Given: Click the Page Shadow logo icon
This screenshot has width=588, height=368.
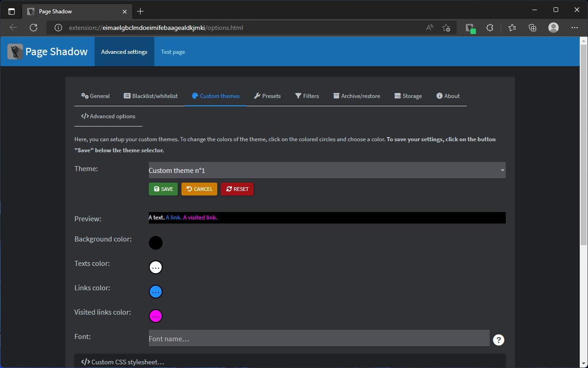Looking at the screenshot, I should pos(15,52).
